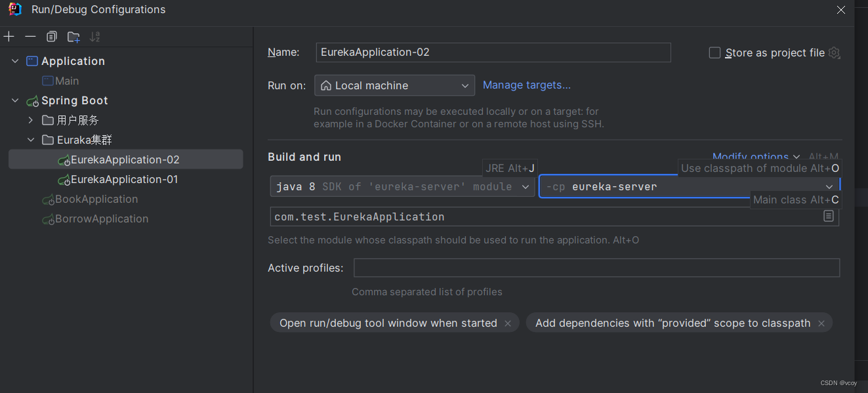Select Main under Application
This screenshot has height=393, width=868.
67,81
